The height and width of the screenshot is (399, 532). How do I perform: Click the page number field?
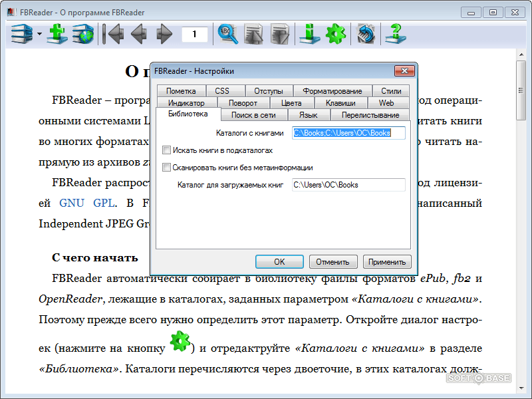(x=194, y=35)
